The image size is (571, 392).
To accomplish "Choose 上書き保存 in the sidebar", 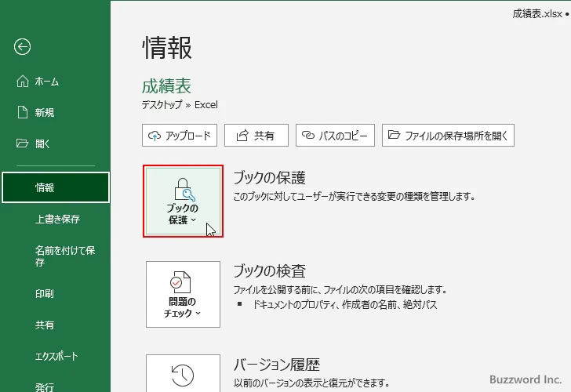I will (57, 219).
